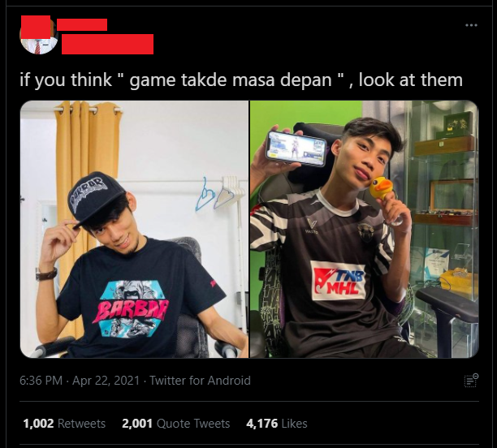Open the tweet author's profile avatar
This screenshot has height=448, width=497.
[x=39, y=36]
